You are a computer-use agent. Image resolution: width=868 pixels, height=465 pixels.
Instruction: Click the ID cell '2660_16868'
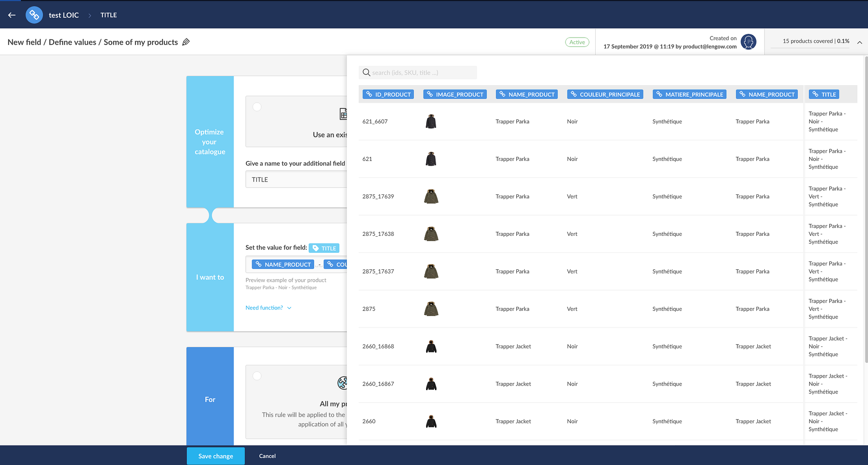[x=378, y=346]
